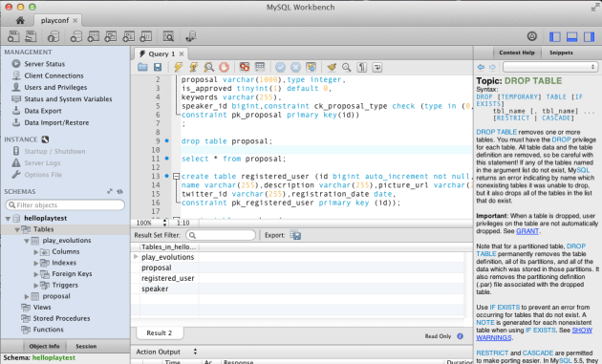Toggle invisible characters paragraph icon
The image size is (602, 364).
coord(362,67)
